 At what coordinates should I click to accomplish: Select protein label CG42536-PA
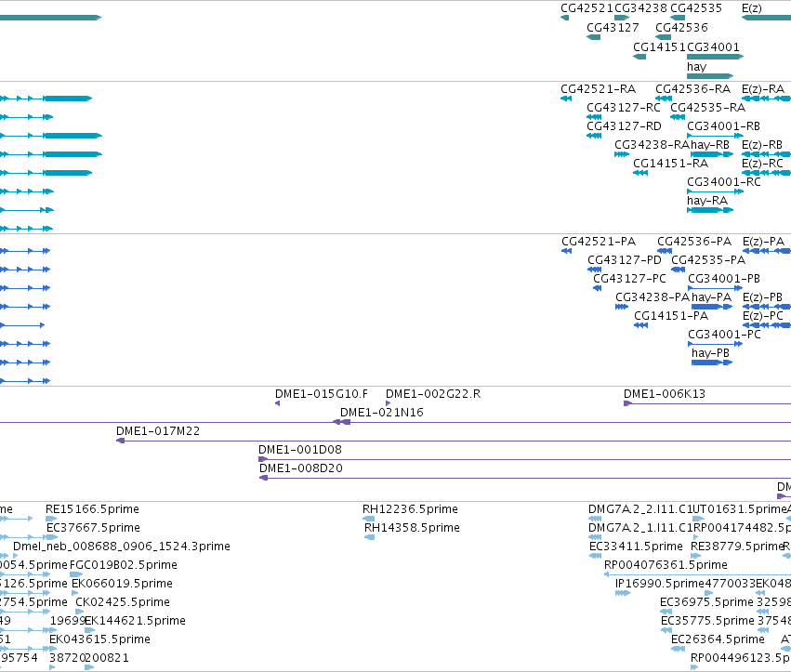(694, 242)
